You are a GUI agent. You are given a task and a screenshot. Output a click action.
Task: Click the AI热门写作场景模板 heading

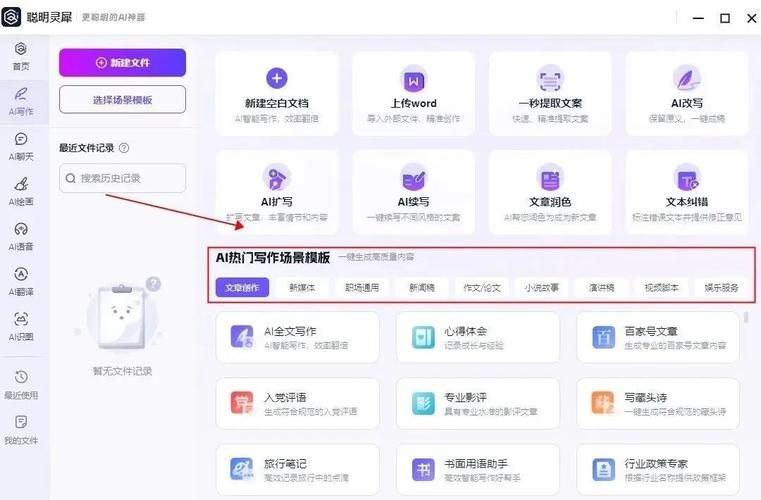[273, 257]
